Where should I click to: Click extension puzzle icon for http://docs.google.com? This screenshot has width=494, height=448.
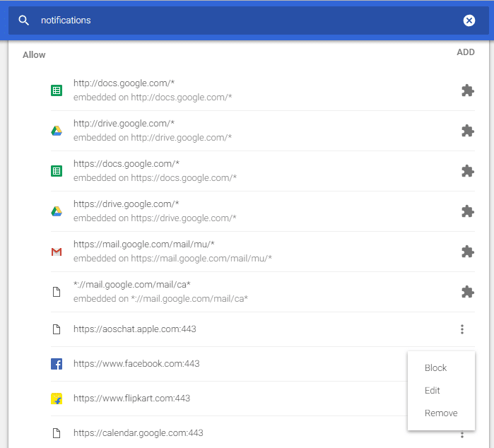tap(467, 90)
